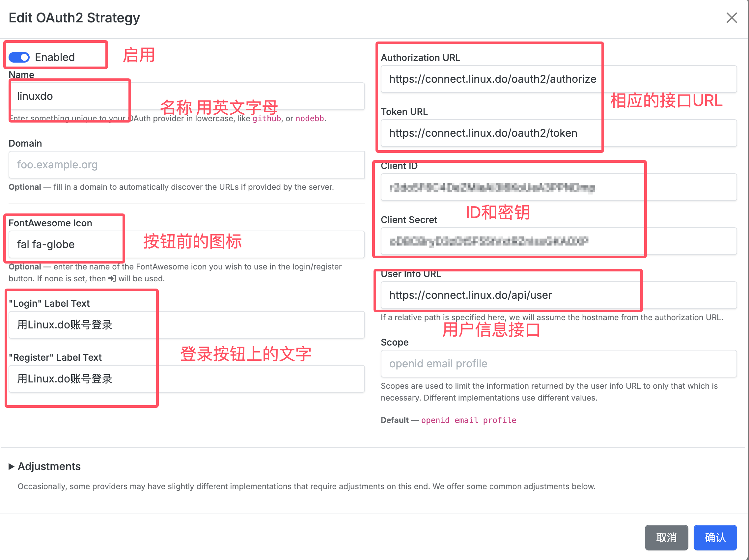Click the 取消 cancel button
This screenshot has width=749, height=560.
pos(666,537)
